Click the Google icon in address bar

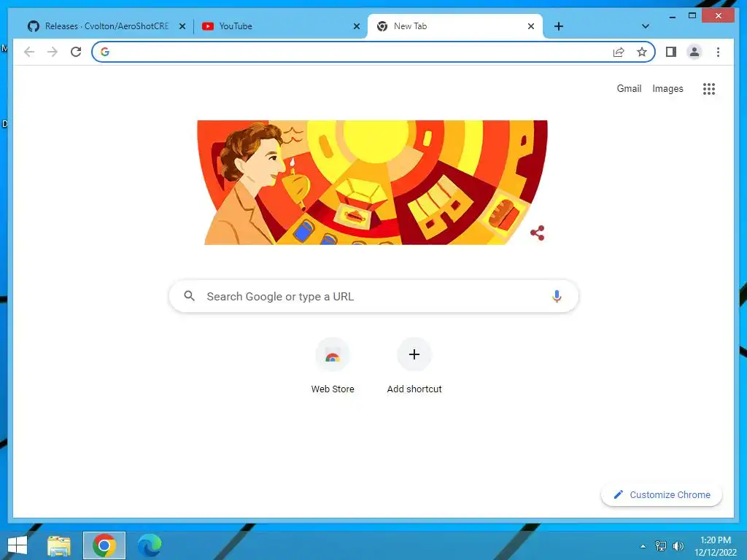(105, 52)
